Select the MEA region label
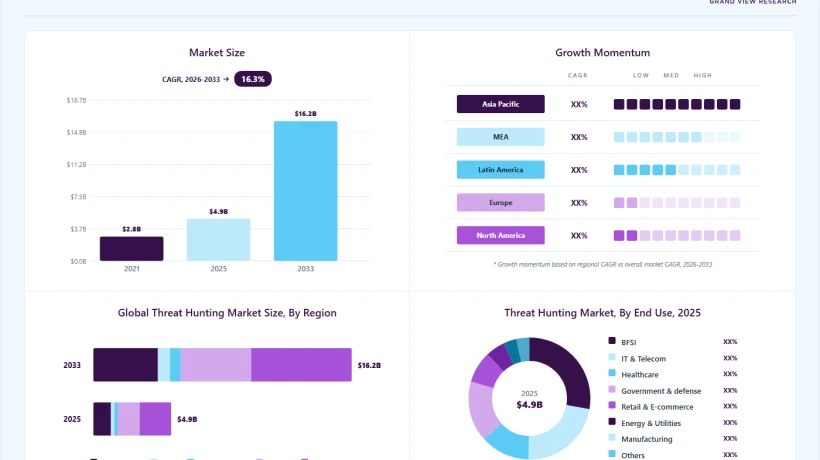Viewport: 820px width, 460px height. point(500,137)
